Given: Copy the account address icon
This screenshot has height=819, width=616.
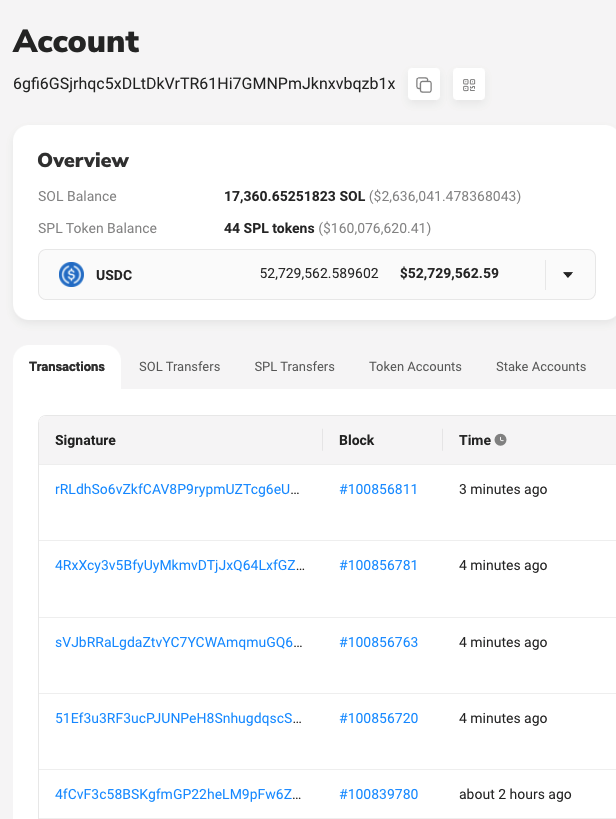Looking at the screenshot, I should [x=424, y=84].
